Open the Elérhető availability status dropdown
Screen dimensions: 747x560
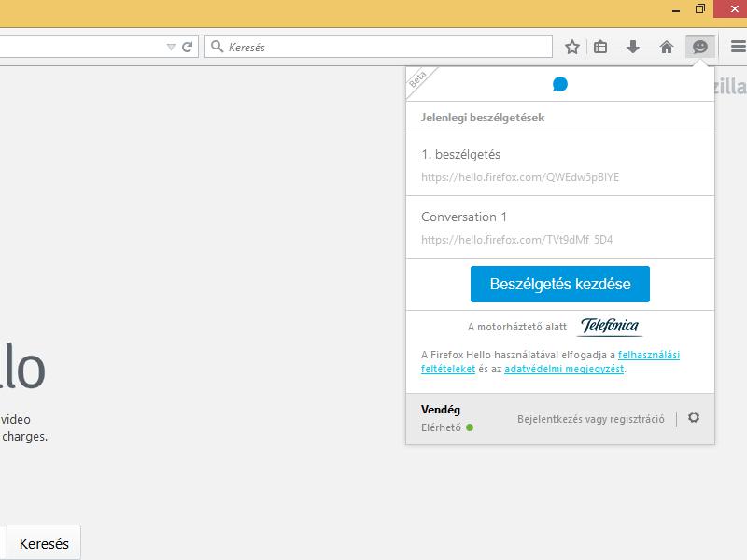447,427
